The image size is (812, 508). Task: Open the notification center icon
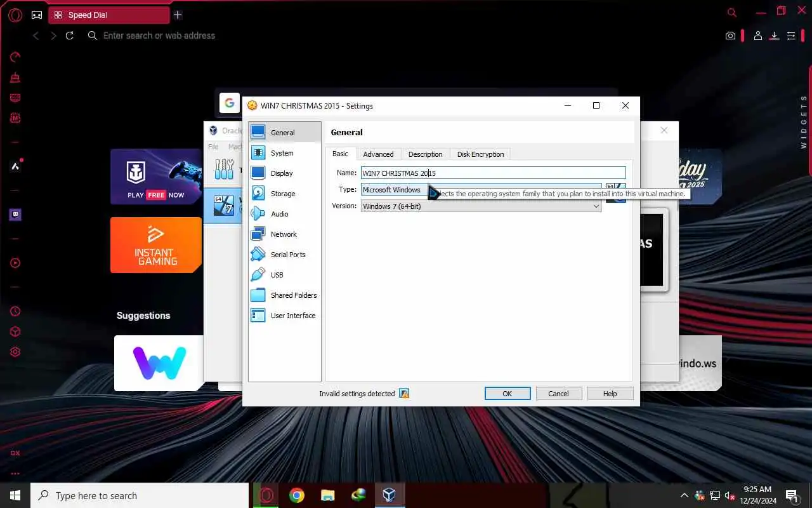point(792,496)
